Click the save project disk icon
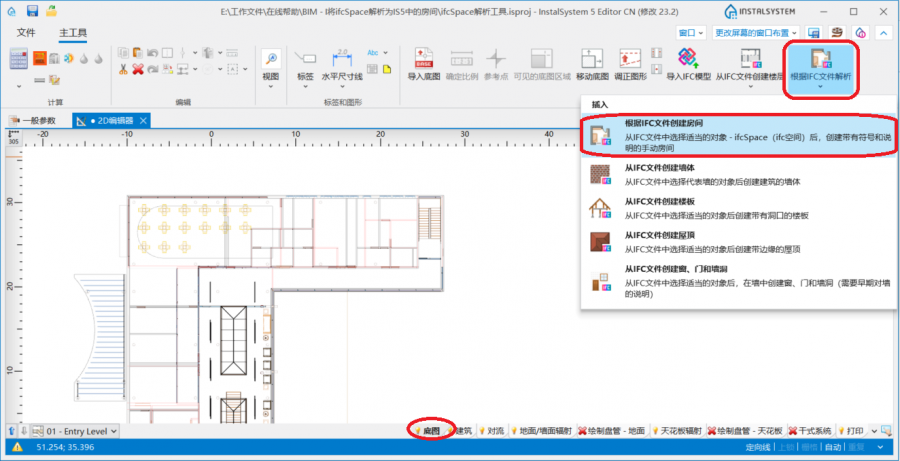This screenshot has height=461, width=900. click(32, 11)
